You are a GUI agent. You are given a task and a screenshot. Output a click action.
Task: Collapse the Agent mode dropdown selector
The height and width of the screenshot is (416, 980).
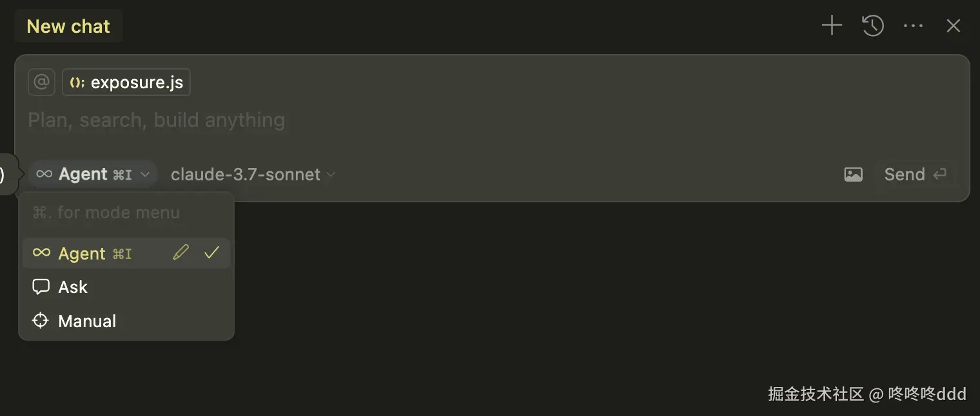(x=92, y=175)
